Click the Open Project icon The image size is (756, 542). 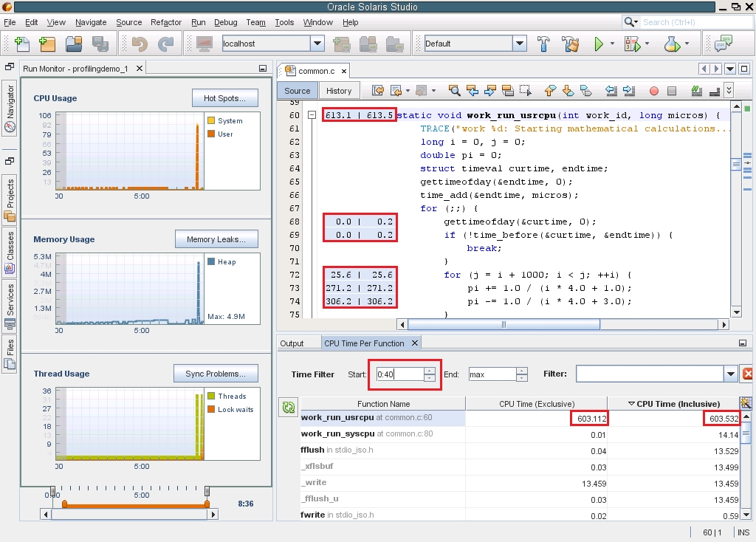(x=74, y=44)
